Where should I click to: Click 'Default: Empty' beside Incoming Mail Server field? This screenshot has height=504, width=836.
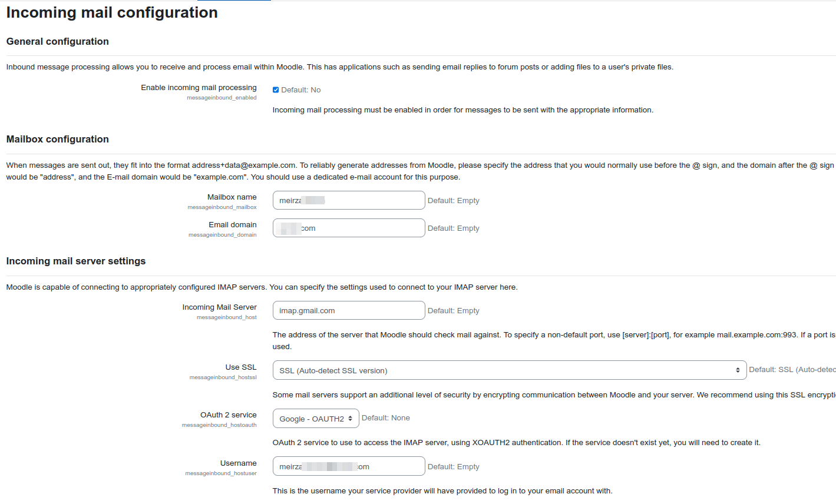pos(454,310)
